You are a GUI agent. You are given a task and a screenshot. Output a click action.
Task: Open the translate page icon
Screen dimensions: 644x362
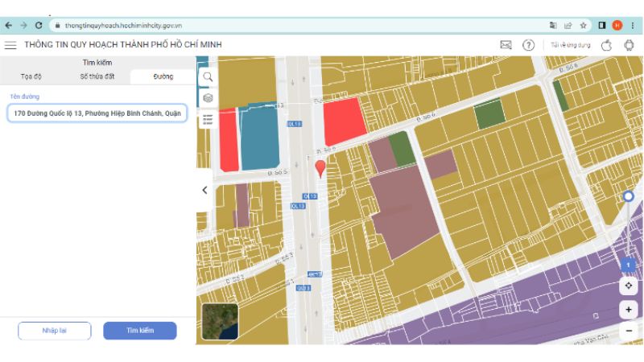553,26
